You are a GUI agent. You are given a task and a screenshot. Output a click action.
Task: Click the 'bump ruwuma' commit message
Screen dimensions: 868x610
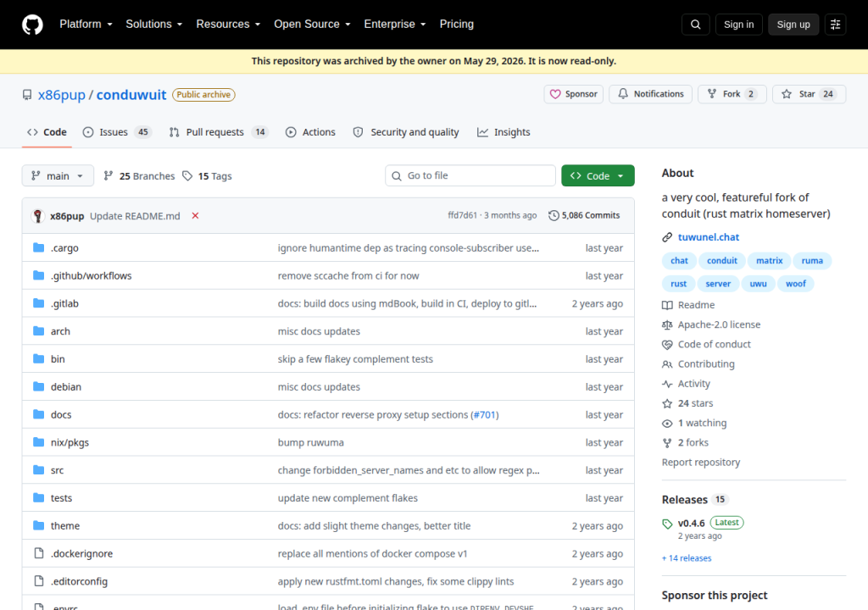point(310,442)
